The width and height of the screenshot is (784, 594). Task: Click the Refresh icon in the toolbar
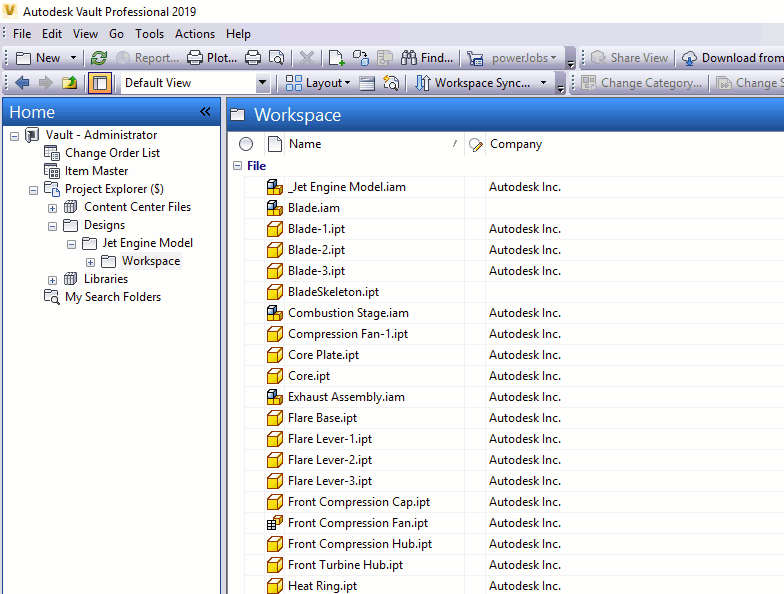click(x=99, y=58)
